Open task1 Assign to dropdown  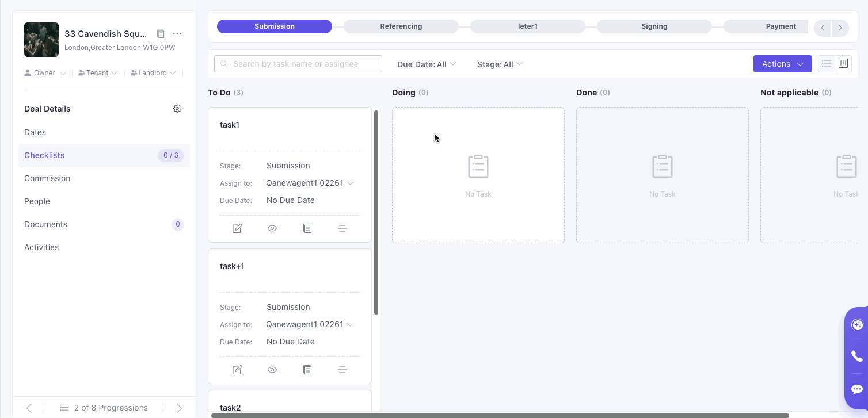pos(310,183)
